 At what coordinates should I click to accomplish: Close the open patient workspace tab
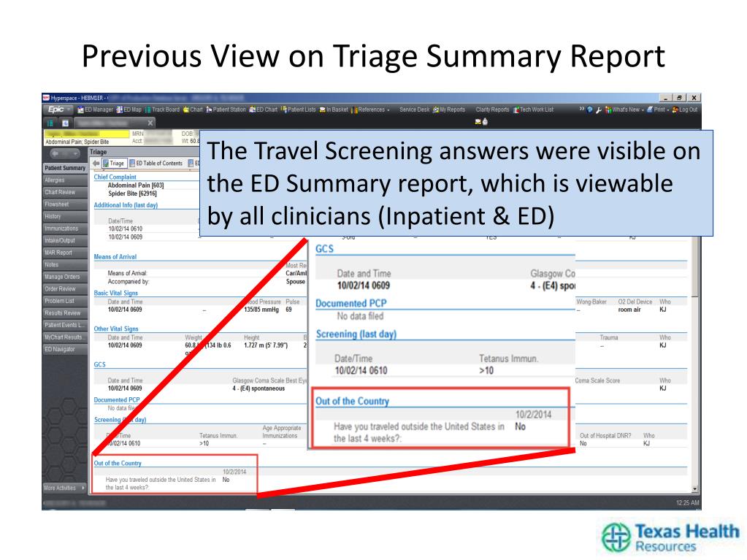(150, 123)
